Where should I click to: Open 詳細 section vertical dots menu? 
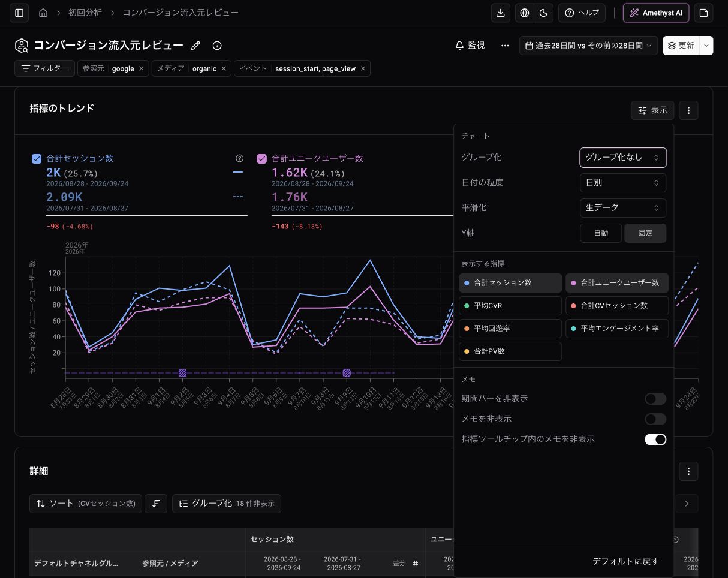point(689,471)
